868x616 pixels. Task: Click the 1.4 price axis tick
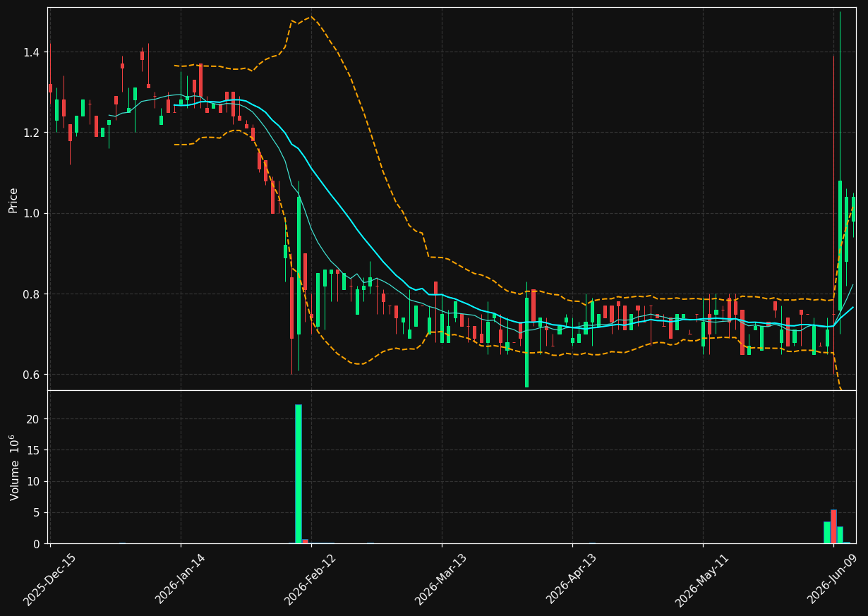(32, 52)
